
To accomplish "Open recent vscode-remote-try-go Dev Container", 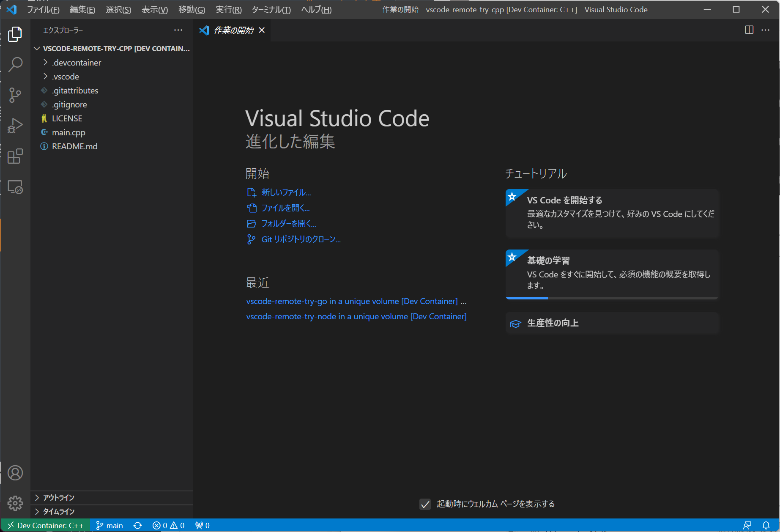I will point(352,301).
